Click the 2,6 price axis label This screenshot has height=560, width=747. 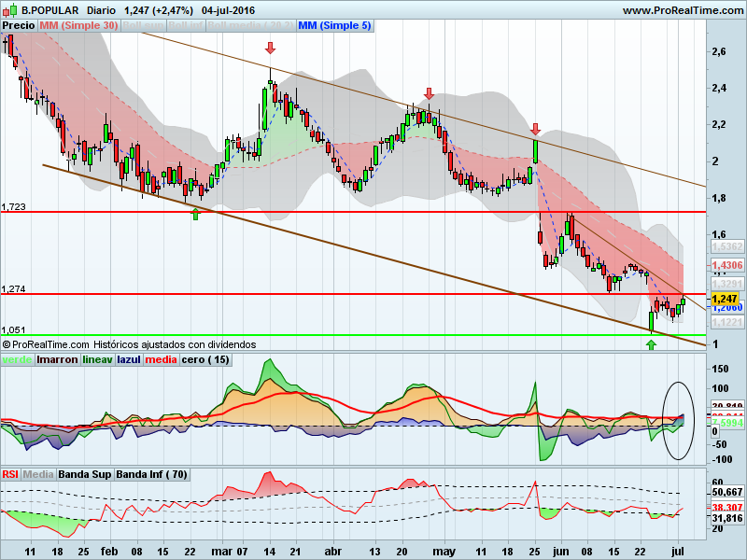718,51
